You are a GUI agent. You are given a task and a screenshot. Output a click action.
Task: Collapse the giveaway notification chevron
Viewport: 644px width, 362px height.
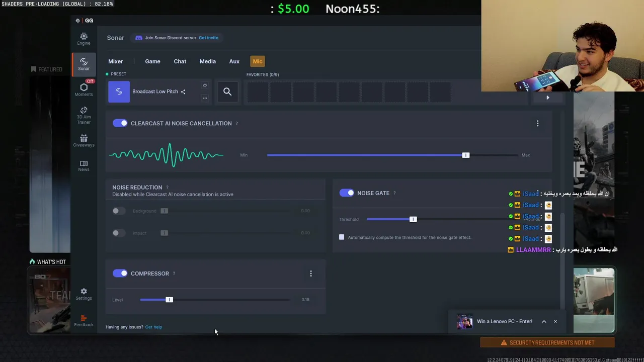pos(544,321)
